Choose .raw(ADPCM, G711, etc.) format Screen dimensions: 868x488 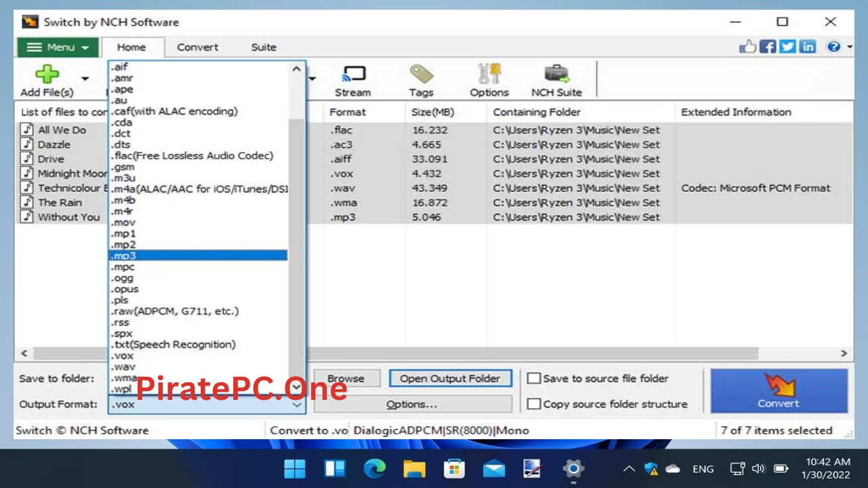[198, 311]
